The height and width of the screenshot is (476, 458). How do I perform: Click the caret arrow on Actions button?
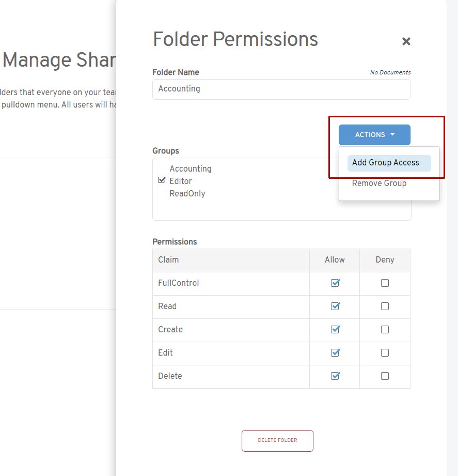click(392, 134)
